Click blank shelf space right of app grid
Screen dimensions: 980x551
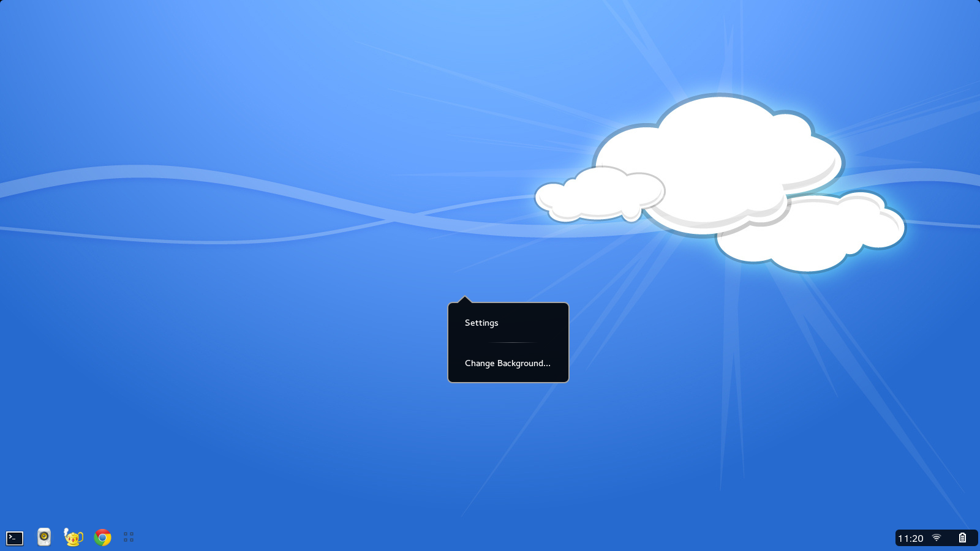(429, 538)
